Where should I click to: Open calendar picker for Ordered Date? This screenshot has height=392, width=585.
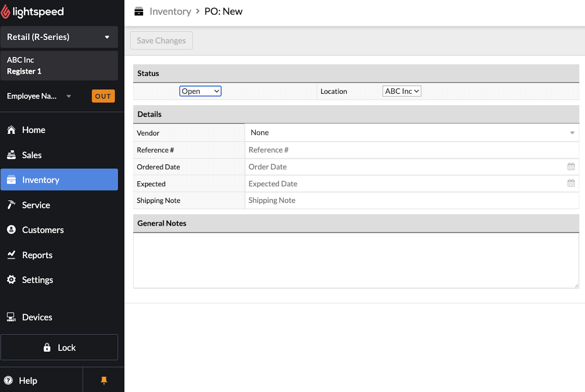[x=571, y=167]
